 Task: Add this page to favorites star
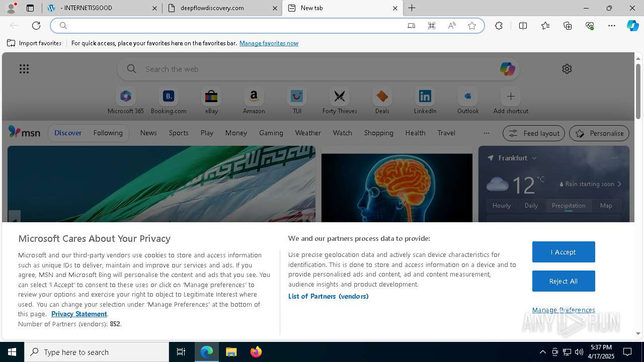(x=472, y=26)
